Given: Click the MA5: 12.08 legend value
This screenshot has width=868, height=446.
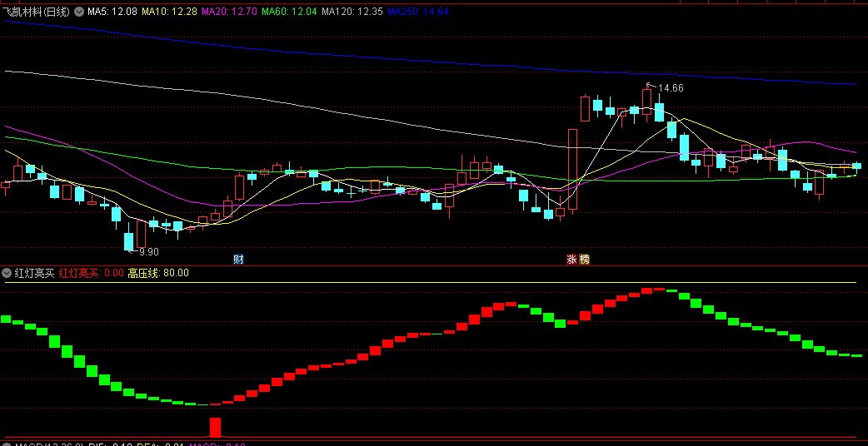Looking at the screenshot, I should point(112,11).
